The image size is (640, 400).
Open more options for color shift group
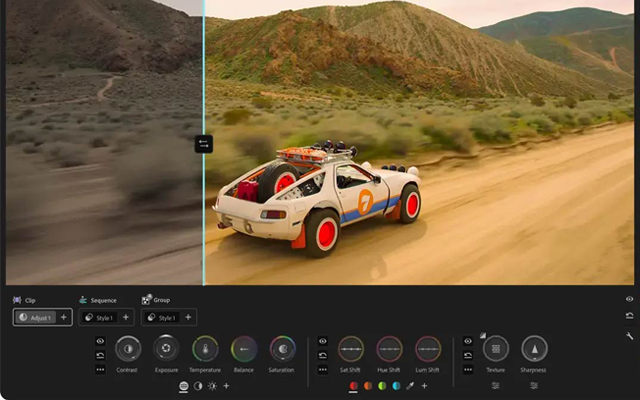tap(323, 370)
